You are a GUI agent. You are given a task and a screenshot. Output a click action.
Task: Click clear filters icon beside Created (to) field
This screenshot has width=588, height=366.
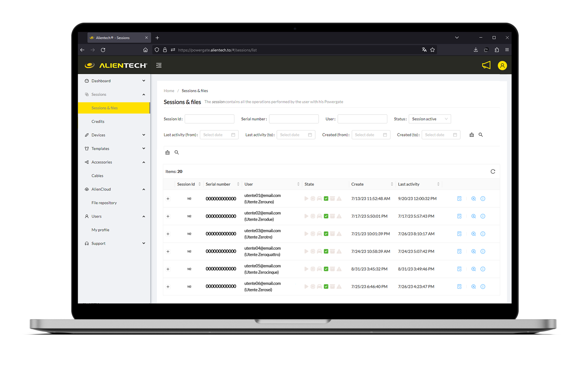click(472, 135)
